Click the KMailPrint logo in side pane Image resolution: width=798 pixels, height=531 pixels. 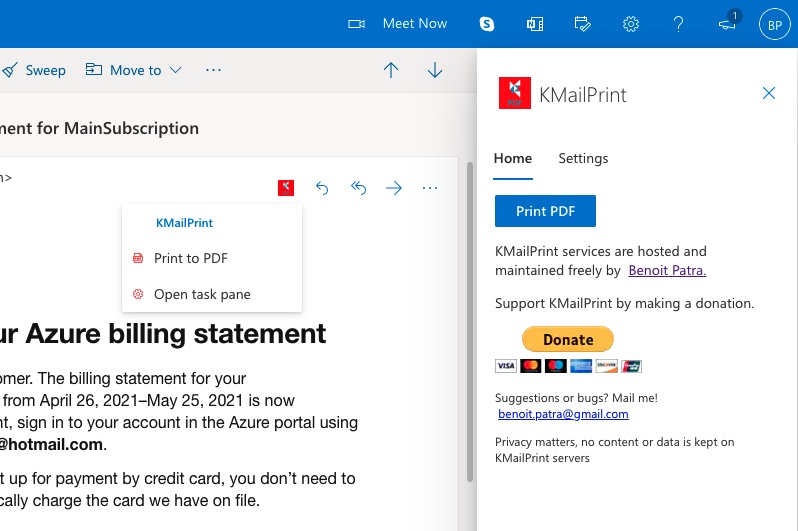pos(515,93)
